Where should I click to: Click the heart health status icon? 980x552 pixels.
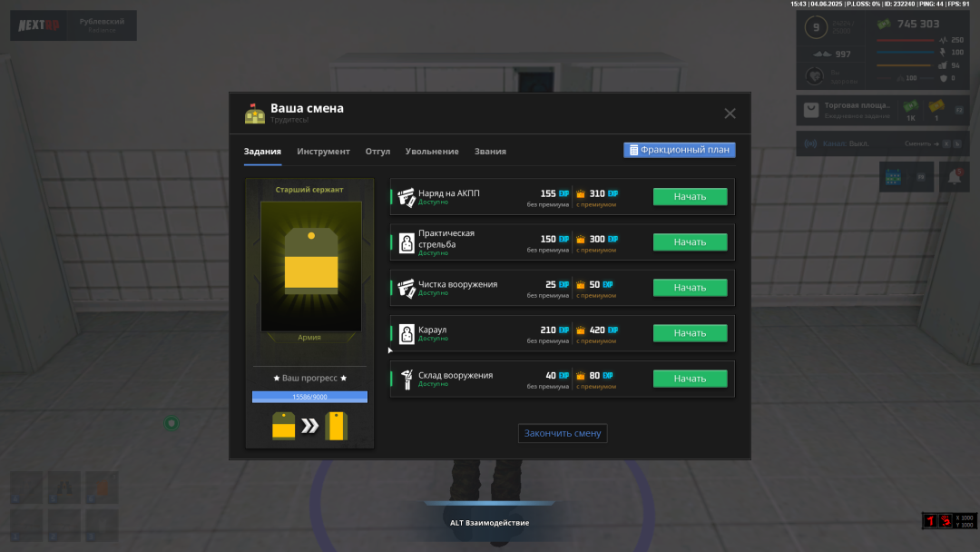814,77
